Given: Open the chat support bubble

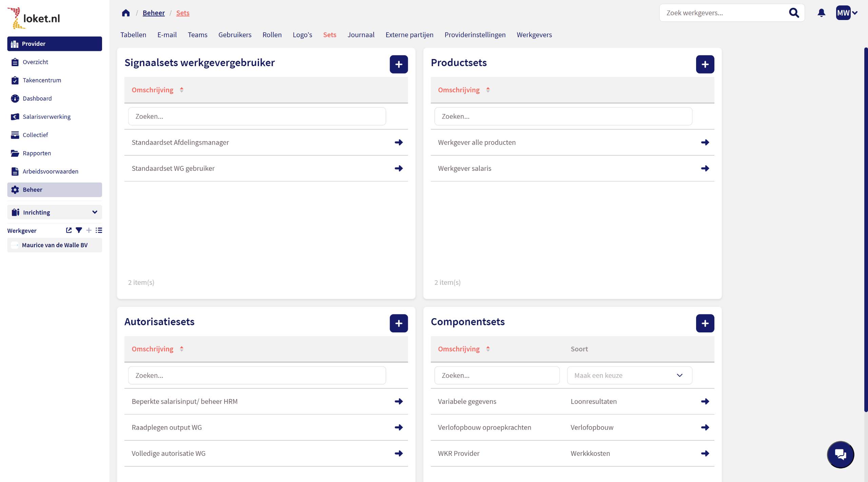Looking at the screenshot, I should 840,454.
